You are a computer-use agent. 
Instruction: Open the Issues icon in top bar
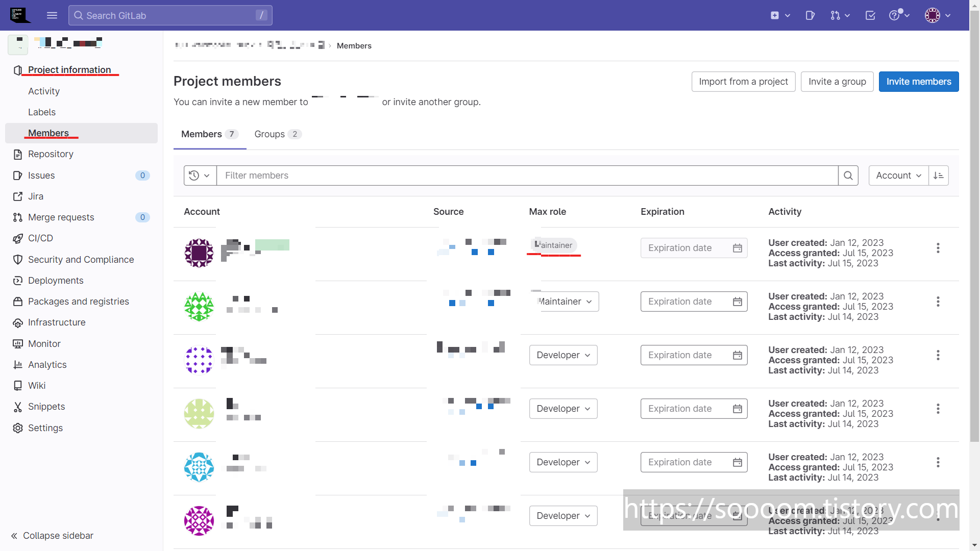[810, 15]
